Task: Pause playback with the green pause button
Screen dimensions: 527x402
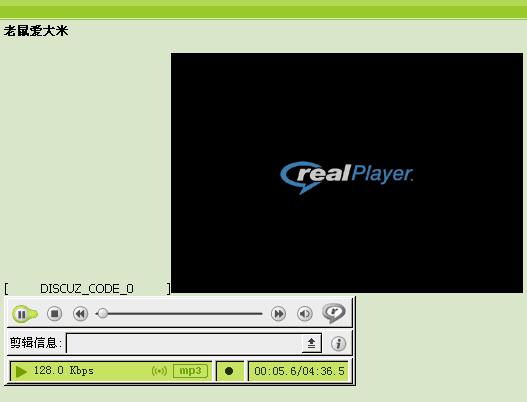Action: 24,314
